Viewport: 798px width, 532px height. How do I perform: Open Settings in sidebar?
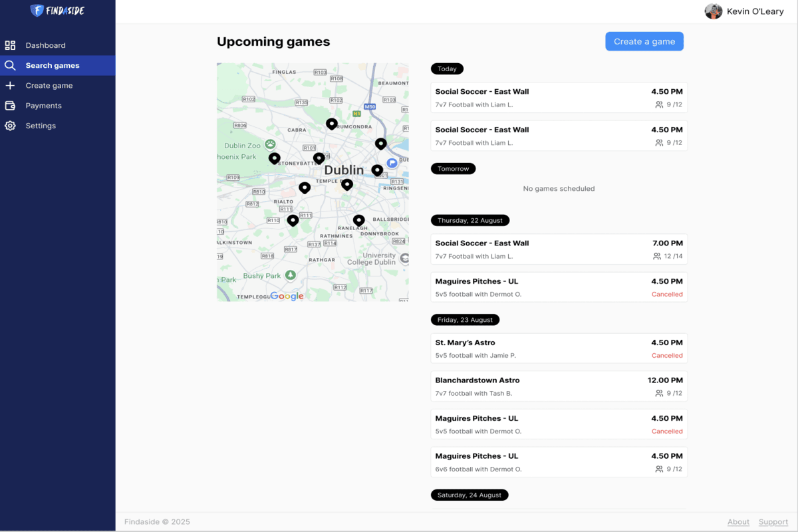[x=57, y=126]
